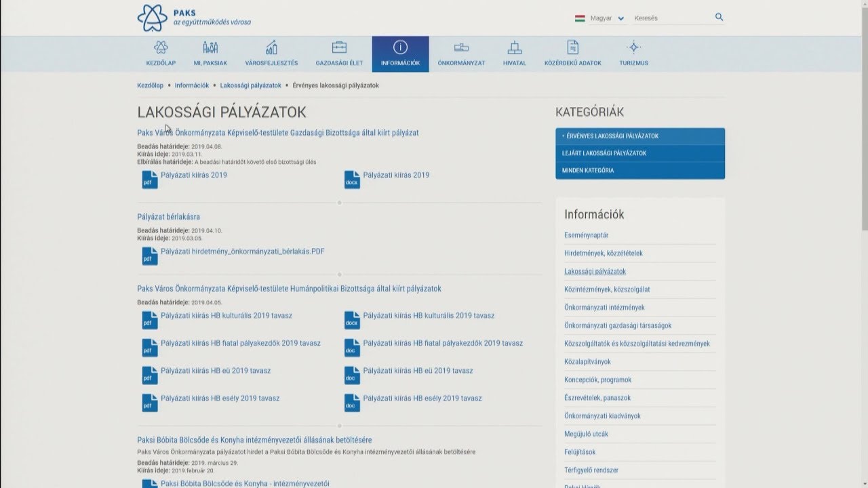868x488 pixels.
Task: Open the Közérdekű Adatok document icon
Action: pyautogui.click(x=572, y=48)
